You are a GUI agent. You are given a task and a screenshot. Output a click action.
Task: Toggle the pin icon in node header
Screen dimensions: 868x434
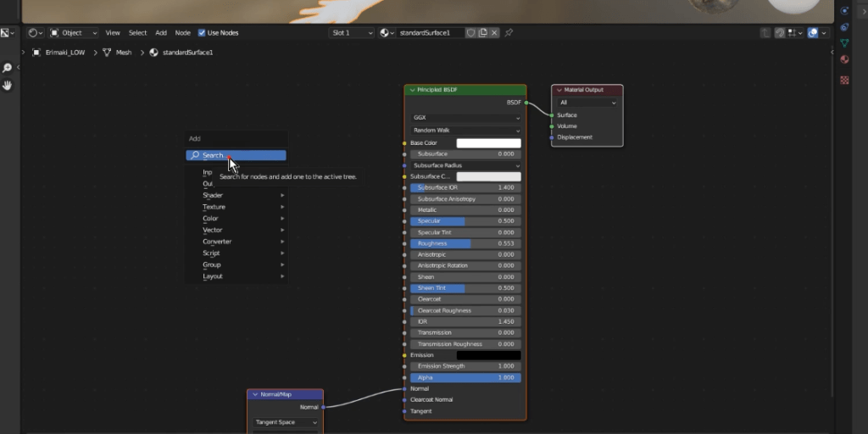509,33
